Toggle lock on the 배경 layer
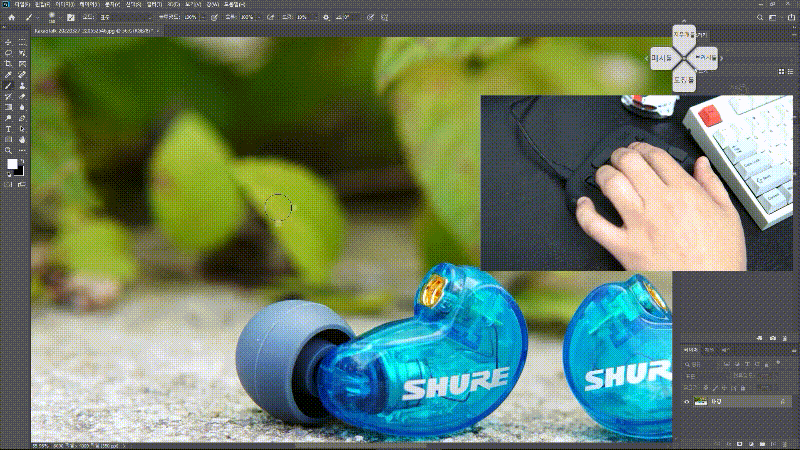The image size is (800, 450). 783,402
